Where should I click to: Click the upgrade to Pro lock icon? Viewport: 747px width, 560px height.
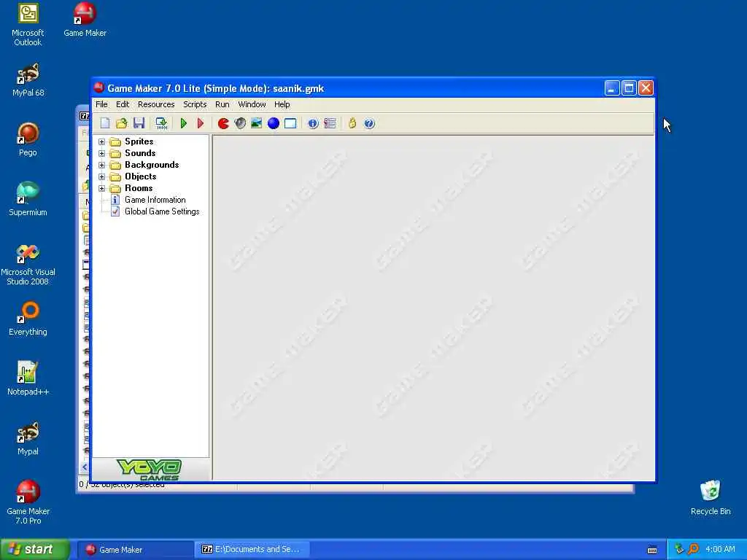pyautogui.click(x=352, y=123)
